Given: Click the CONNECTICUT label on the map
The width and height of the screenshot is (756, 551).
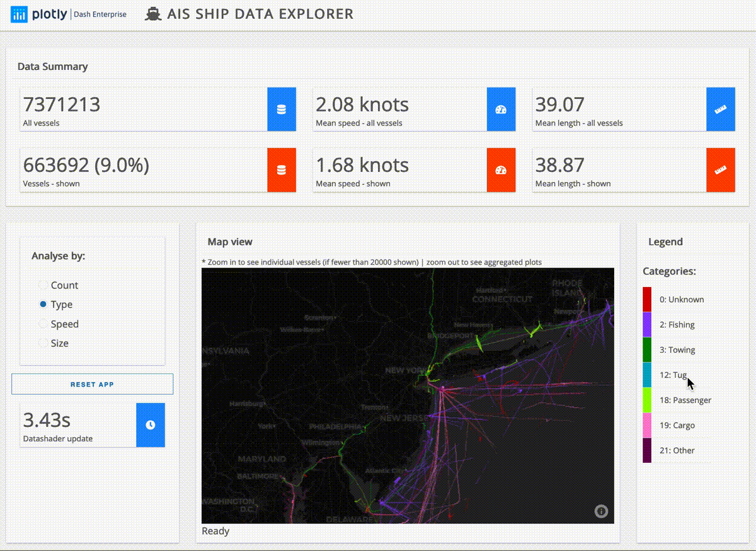Looking at the screenshot, I should [x=503, y=299].
